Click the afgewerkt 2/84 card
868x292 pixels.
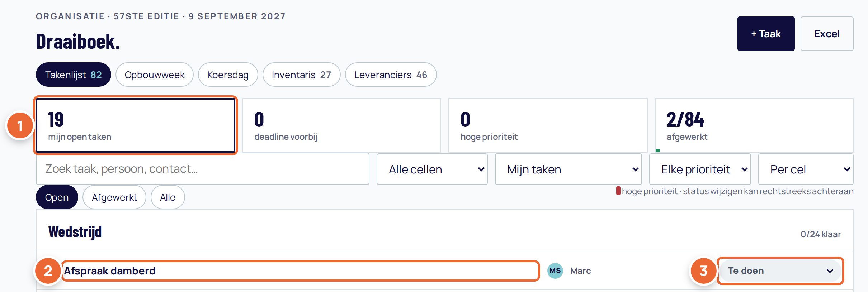click(754, 125)
